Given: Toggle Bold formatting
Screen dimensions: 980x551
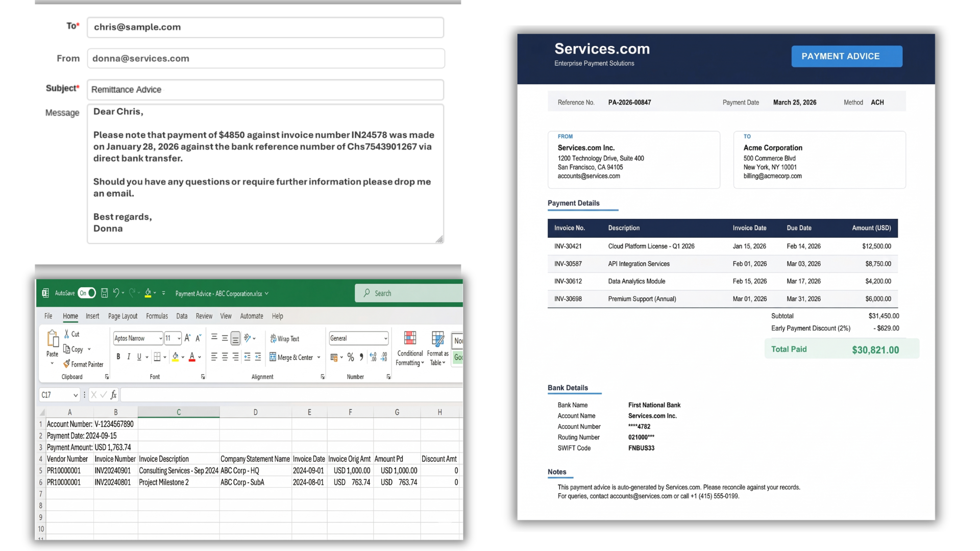Looking at the screenshot, I should click(118, 357).
